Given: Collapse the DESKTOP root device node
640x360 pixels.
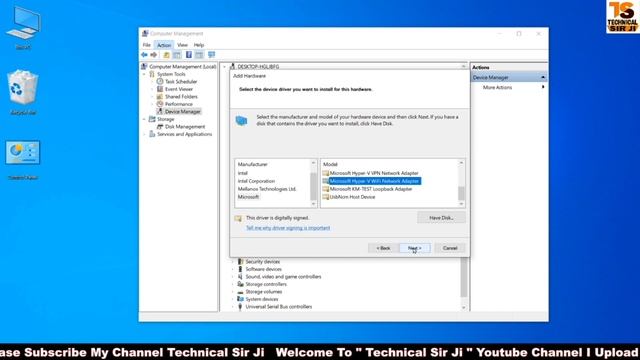Looking at the screenshot, I should tap(224, 67).
